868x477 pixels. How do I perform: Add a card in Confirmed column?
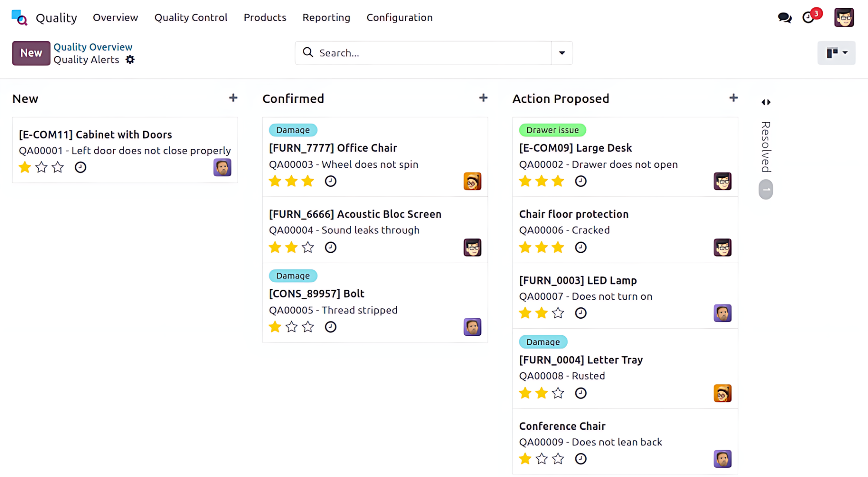tap(483, 98)
